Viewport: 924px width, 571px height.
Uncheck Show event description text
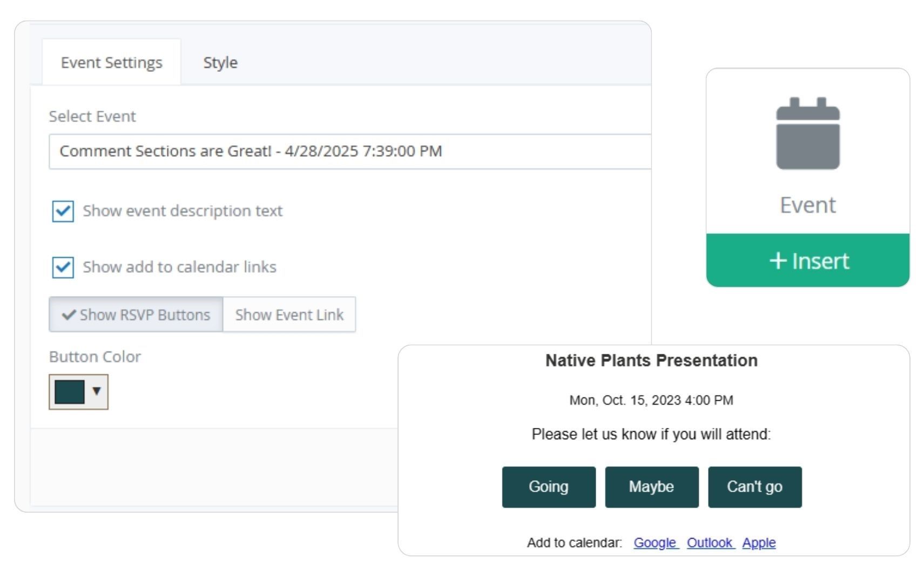click(x=63, y=211)
